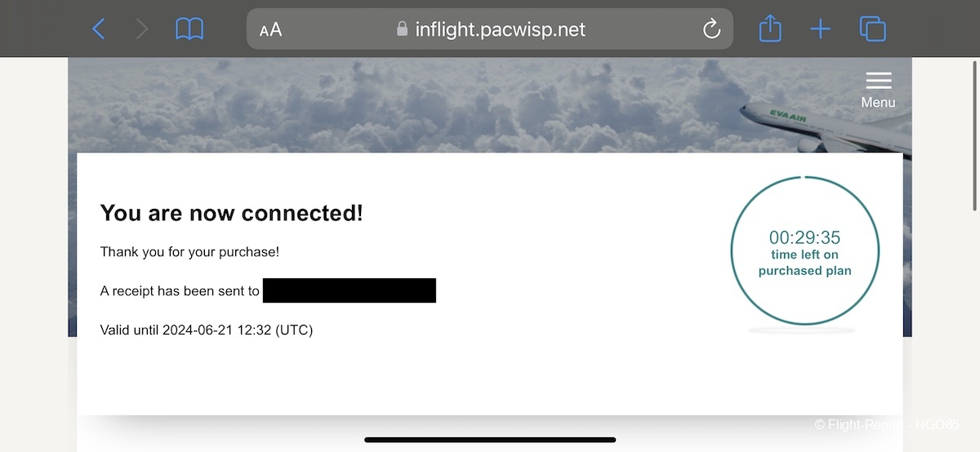980x452 pixels.
Task: Show all open tabs overview icon
Action: tap(872, 29)
